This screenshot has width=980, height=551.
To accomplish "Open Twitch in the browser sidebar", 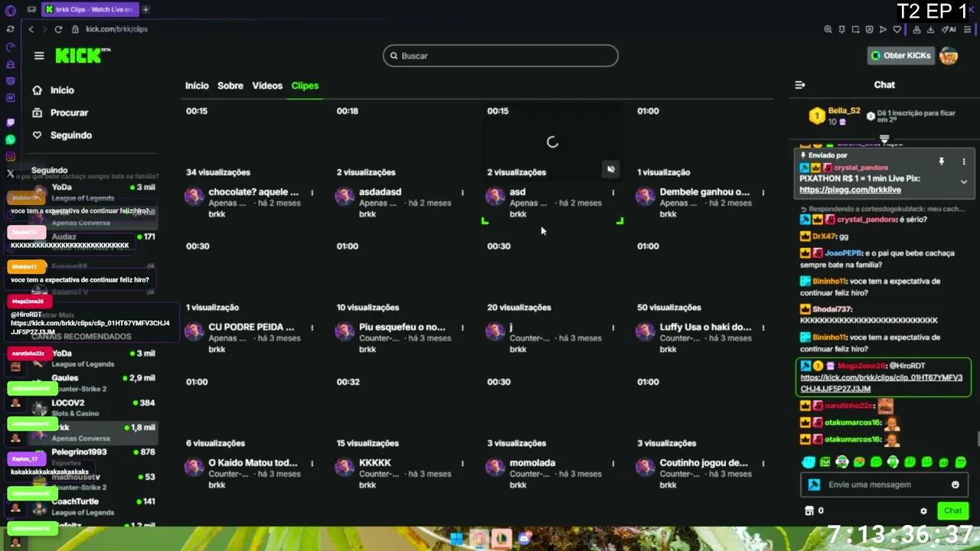I will 10,122.
